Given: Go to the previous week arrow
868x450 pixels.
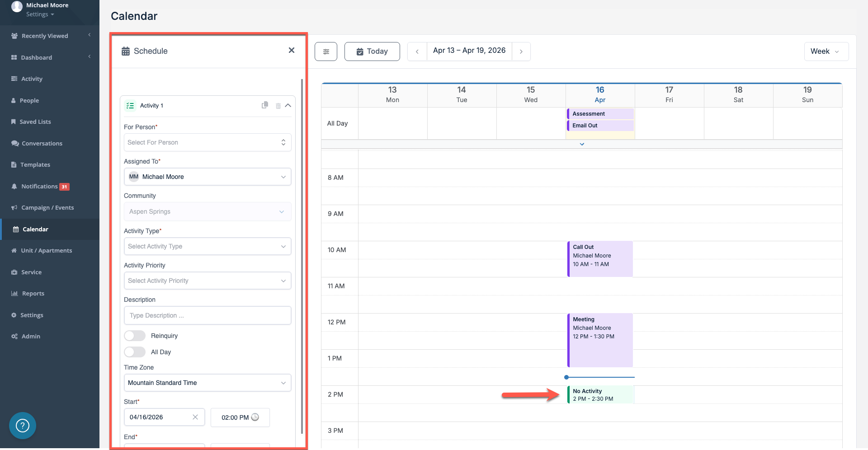Looking at the screenshot, I should coord(417,52).
